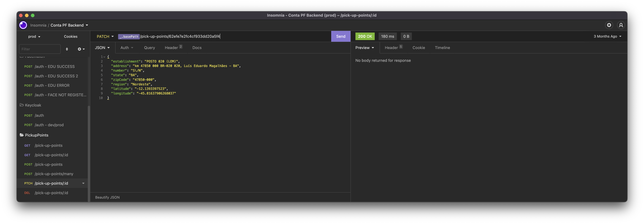Collapse the JSON body fold arrow on line 1
Viewport: 644px width, 224px height.
[105, 57]
